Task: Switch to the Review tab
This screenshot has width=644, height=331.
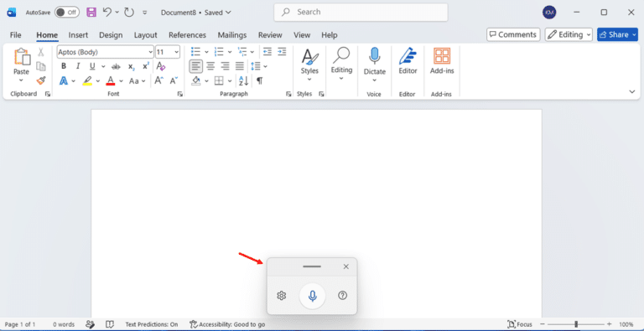Action: [x=270, y=35]
